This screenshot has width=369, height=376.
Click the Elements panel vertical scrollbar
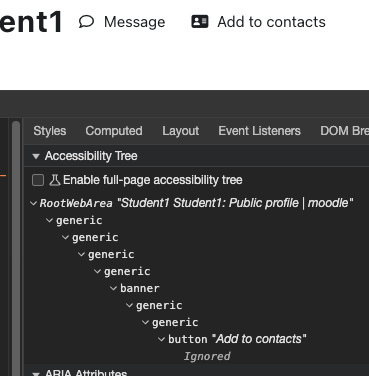click(16, 248)
